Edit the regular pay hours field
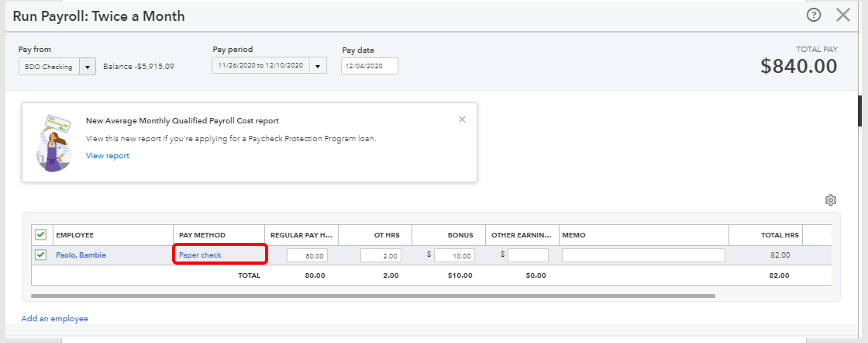The width and height of the screenshot is (868, 343). [308, 255]
